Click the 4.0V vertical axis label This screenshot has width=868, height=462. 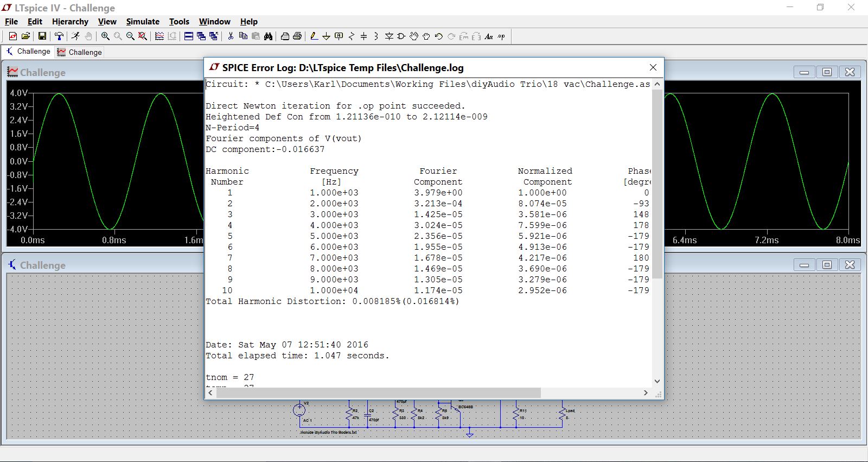pyautogui.click(x=19, y=93)
